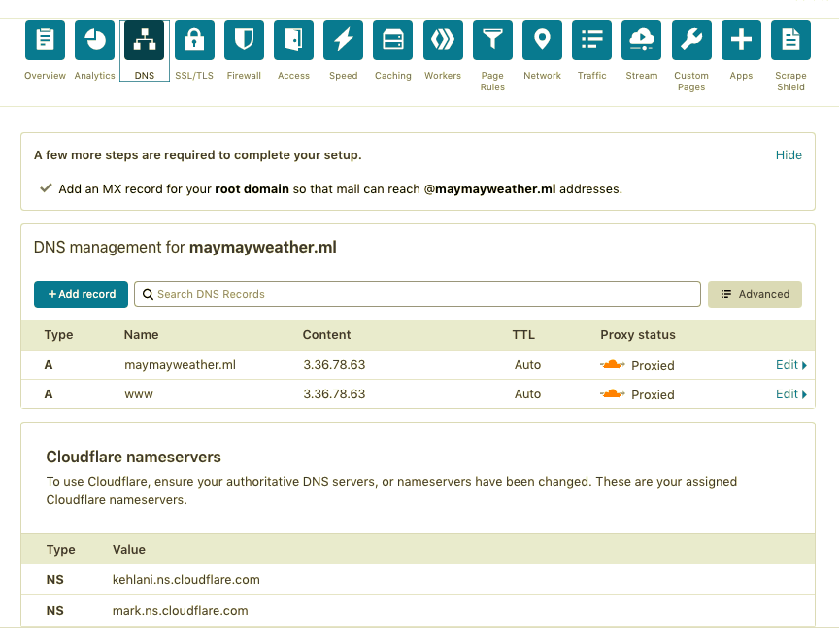Viewport: 839px width, 644px height.
Task: Open the Page Rules funnel icon
Action: tap(492, 40)
